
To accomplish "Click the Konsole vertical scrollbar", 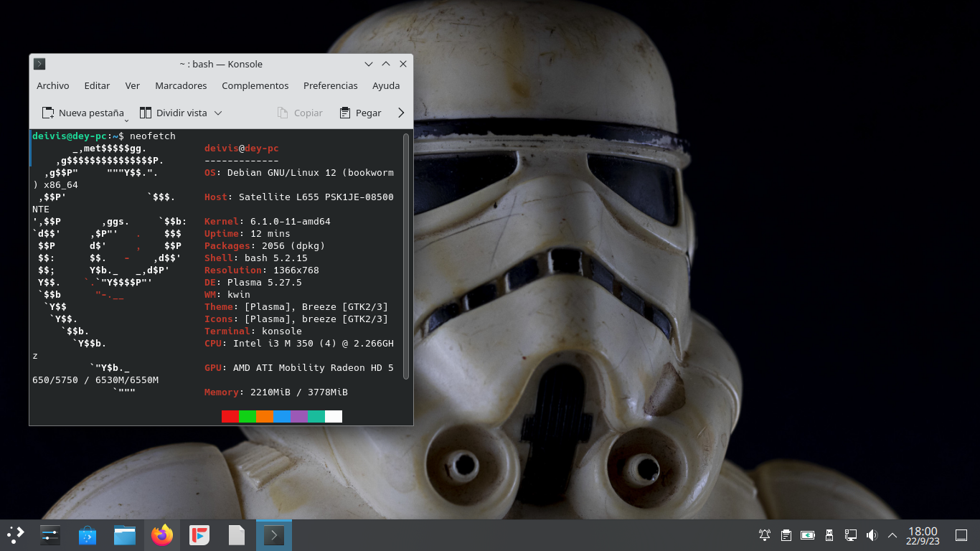I will 406,255.
